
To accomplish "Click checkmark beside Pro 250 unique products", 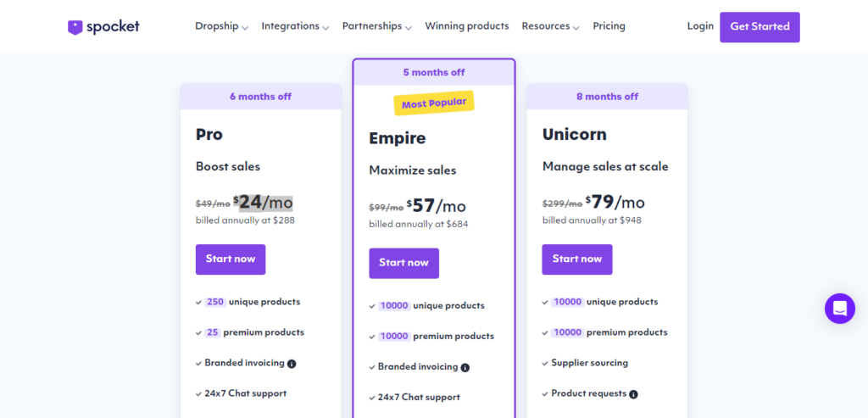I will (x=198, y=302).
